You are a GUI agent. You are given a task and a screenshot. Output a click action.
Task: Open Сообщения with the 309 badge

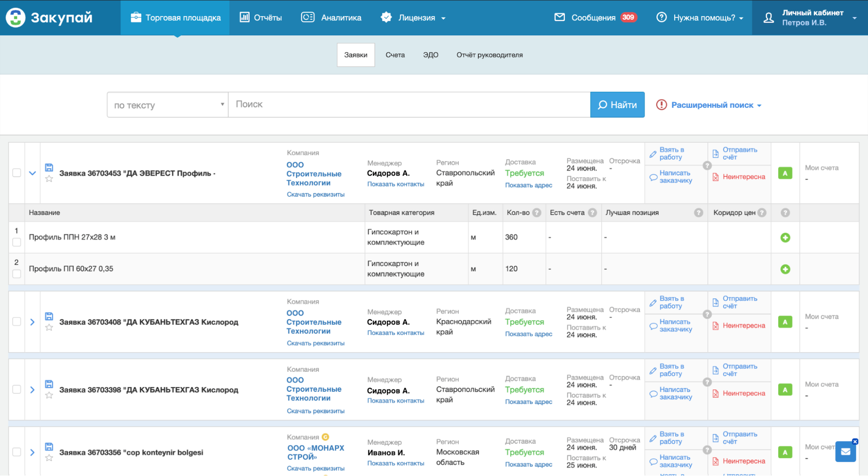click(595, 17)
